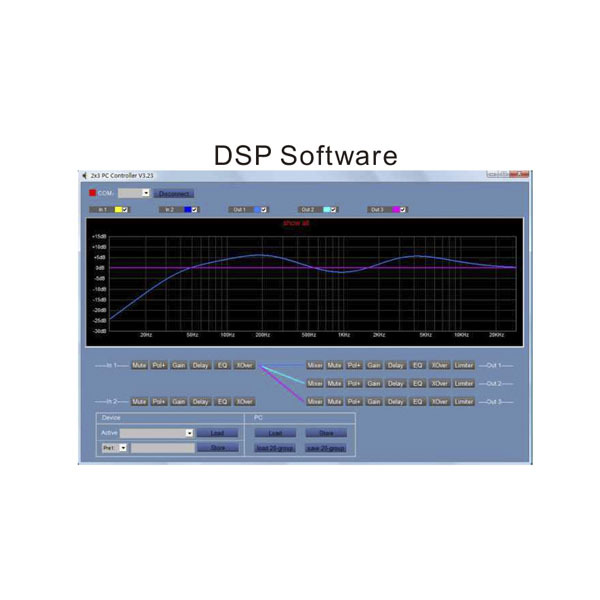This screenshot has width=600, height=600.
Task: Open the Pre1 preset selector dropdown
Action: tap(124, 449)
